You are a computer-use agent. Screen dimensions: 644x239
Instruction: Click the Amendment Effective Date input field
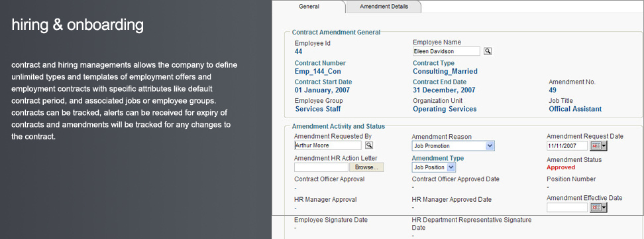click(x=567, y=208)
